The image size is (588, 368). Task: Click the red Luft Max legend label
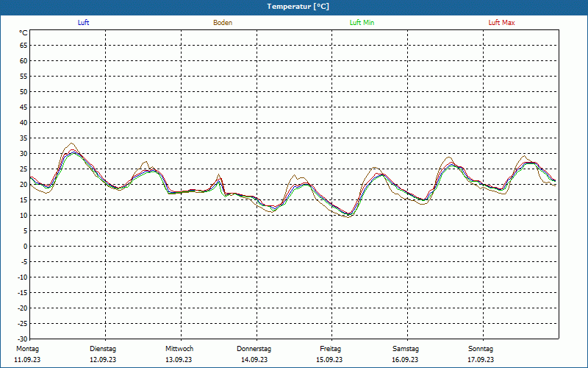tap(501, 23)
